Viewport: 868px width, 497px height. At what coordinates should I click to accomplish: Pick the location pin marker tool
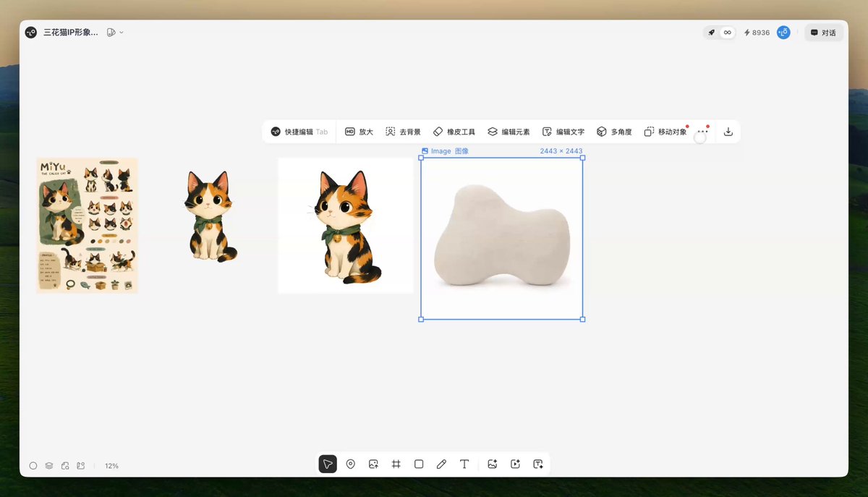(x=351, y=464)
